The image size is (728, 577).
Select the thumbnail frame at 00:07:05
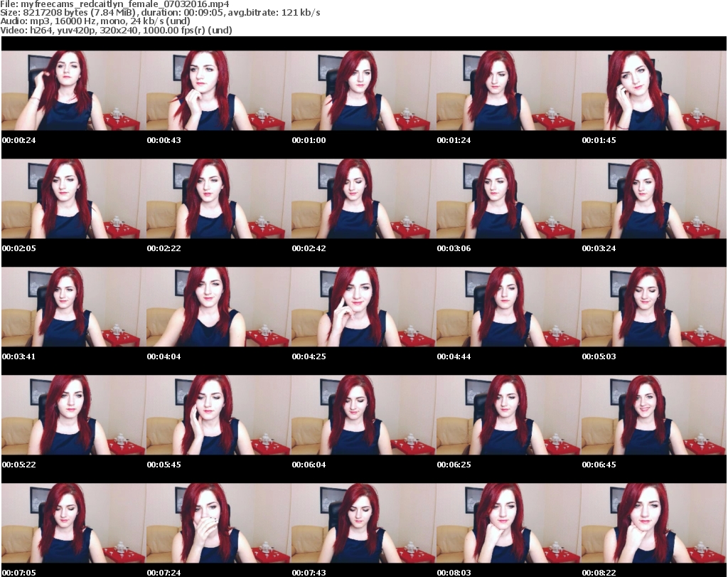pyautogui.click(x=74, y=524)
